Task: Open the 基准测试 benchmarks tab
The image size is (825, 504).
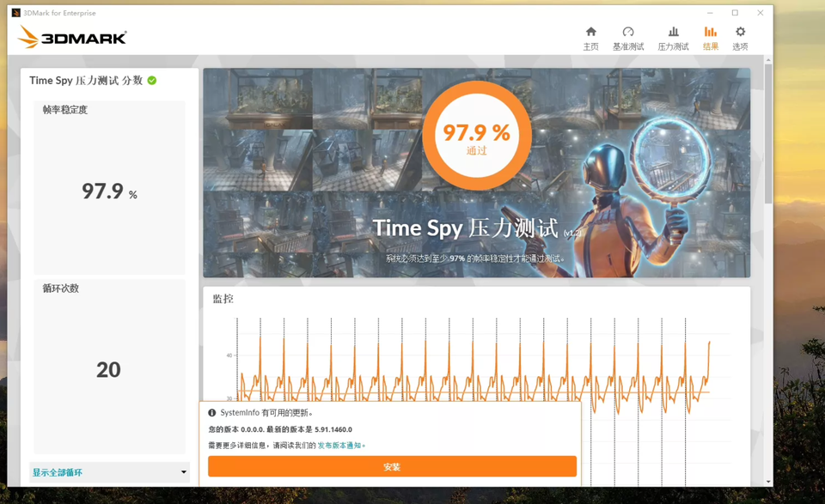Action: pos(627,39)
